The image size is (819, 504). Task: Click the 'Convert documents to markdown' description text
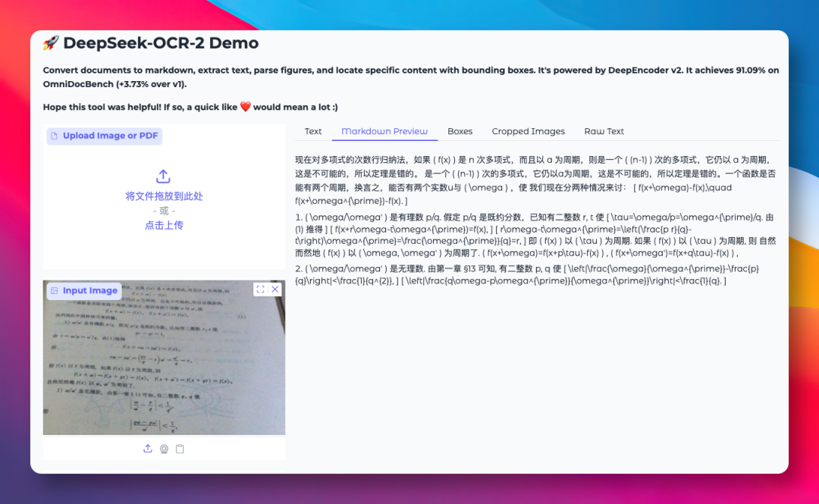click(410, 77)
